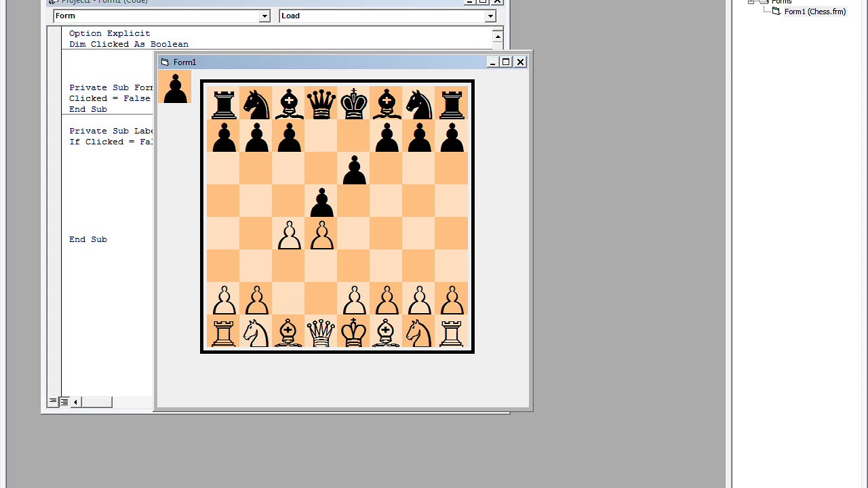
Task: Select the black rook on h8
Action: click(x=451, y=103)
